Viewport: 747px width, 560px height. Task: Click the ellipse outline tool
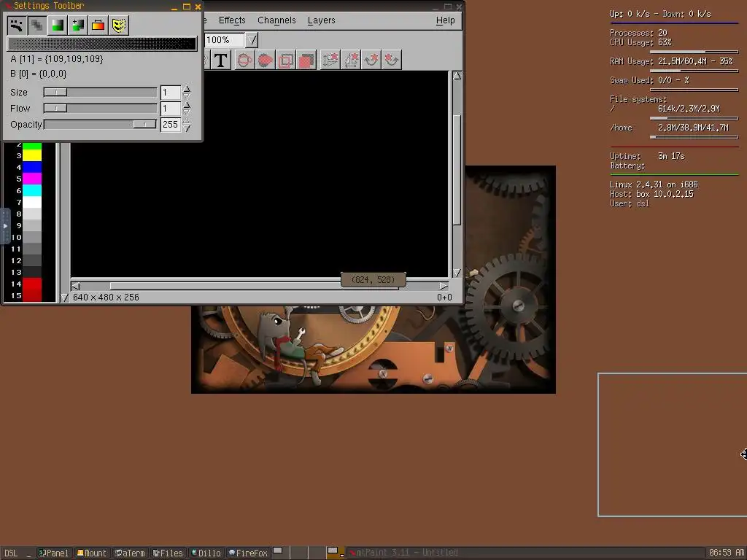(245, 60)
